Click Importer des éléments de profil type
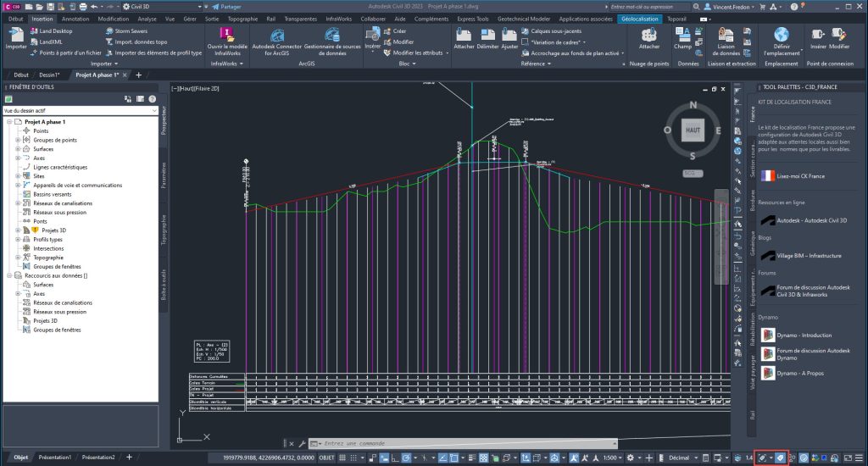 coord(153,53)
